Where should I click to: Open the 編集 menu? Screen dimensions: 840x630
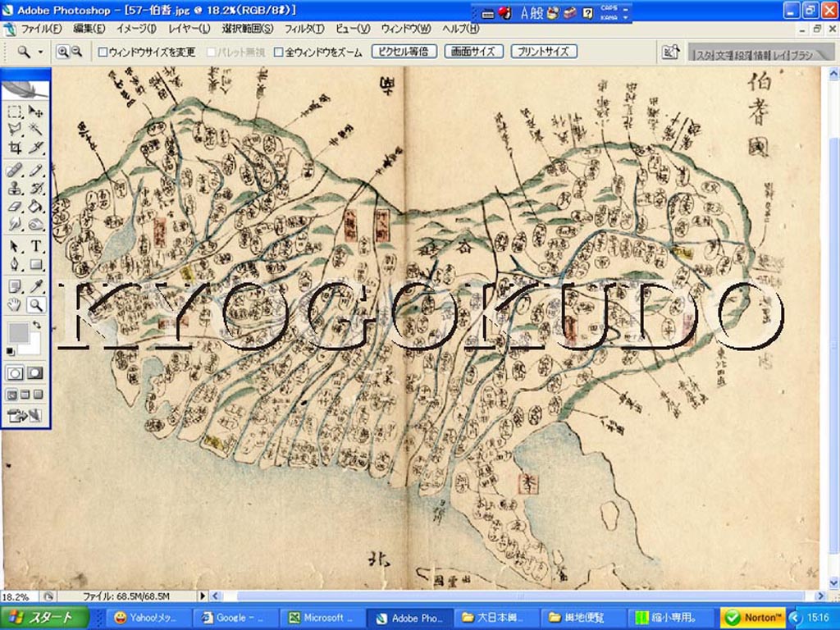tap(89, 29)
